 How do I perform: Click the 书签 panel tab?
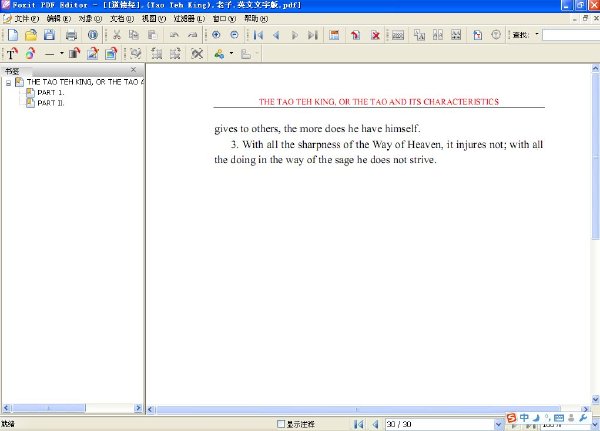click(12, 71)
